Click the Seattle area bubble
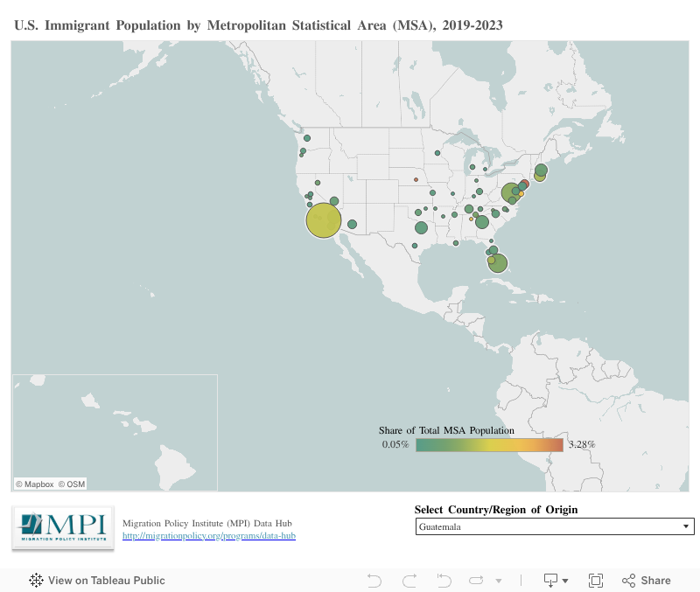 [307, 138]
